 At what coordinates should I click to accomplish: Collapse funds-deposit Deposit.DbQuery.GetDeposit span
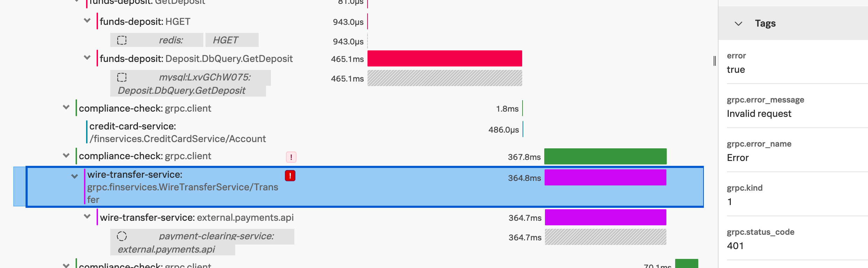point(87,58)
